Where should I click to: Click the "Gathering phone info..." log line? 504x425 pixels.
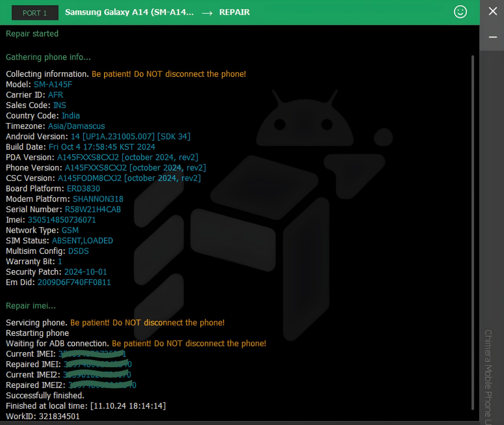48,57
